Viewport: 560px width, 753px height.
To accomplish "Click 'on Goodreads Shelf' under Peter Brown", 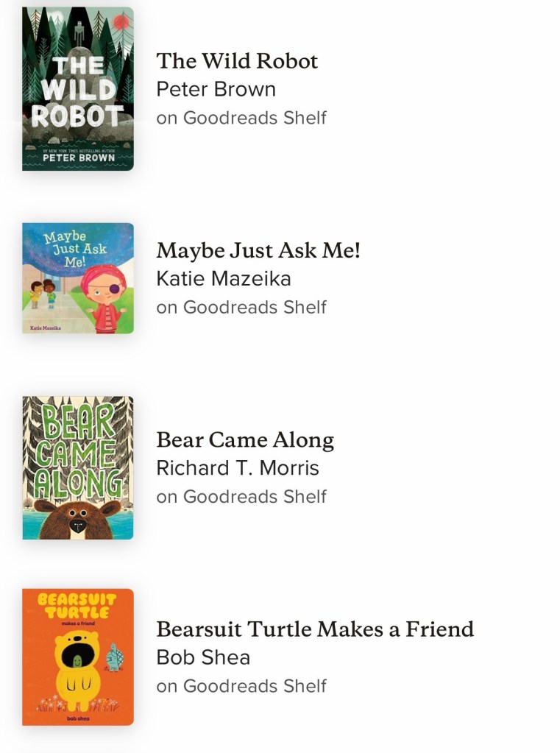I will point(241,118).
